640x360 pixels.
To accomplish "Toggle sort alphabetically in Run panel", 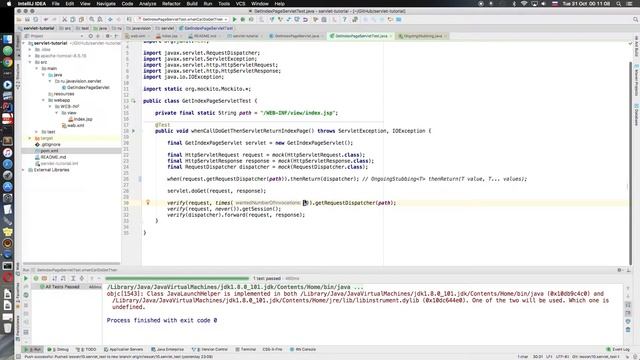I will click(55, 278).
